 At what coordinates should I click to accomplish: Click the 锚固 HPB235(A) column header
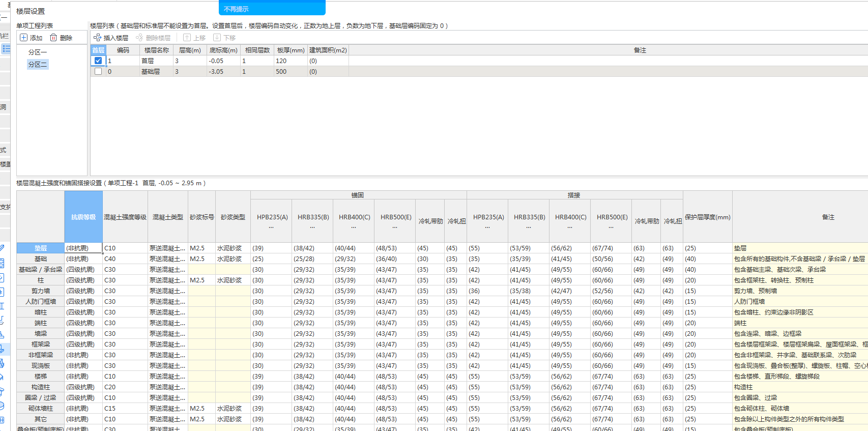pos(272,221)
